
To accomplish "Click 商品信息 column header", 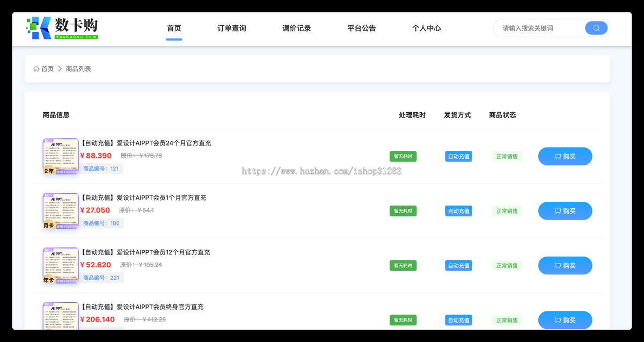I will 56,115.
